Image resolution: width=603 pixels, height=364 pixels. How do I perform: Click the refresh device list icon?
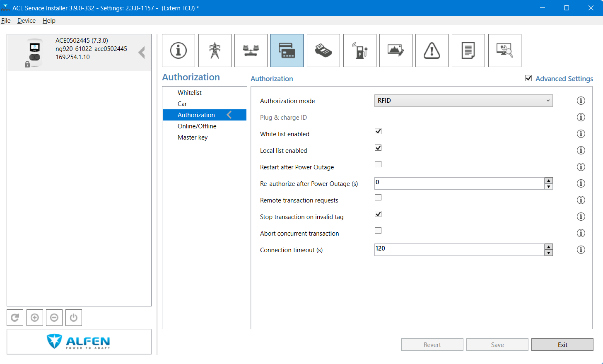coord(15,318)
